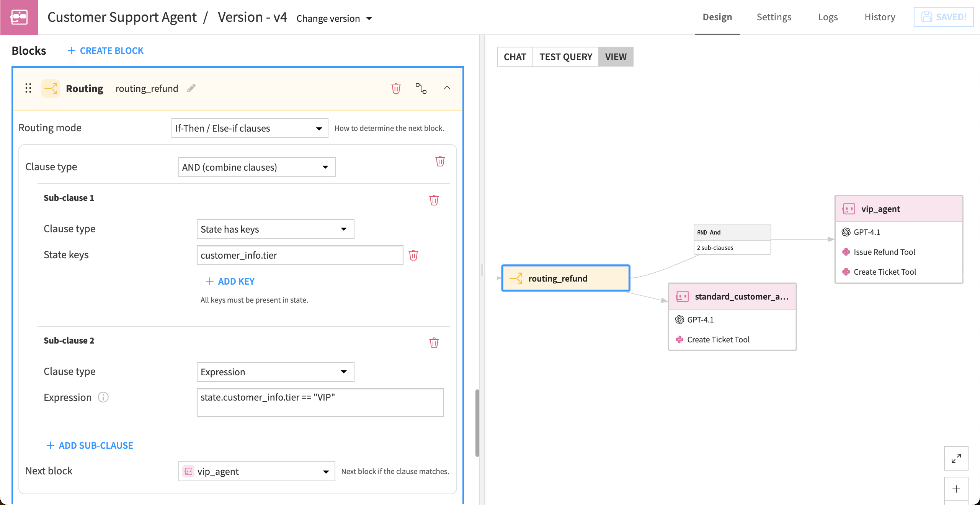Screen dimensions: 980x505
Task: Zoom in on the graph canvas
Action: 956,489
